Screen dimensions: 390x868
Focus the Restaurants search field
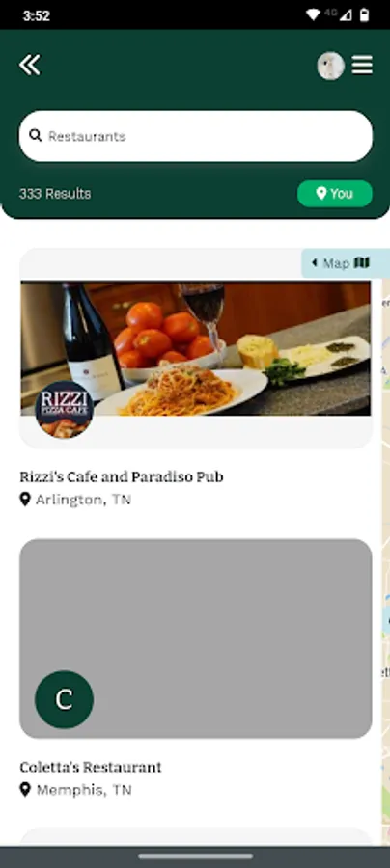point(196,136)
